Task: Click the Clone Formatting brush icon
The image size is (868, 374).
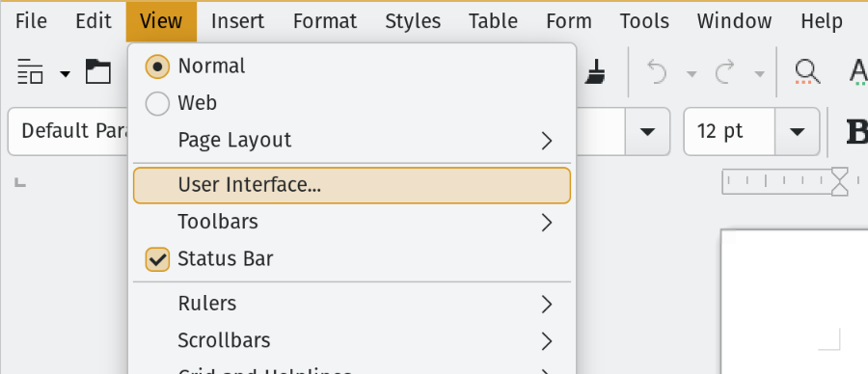Action: 595,72
